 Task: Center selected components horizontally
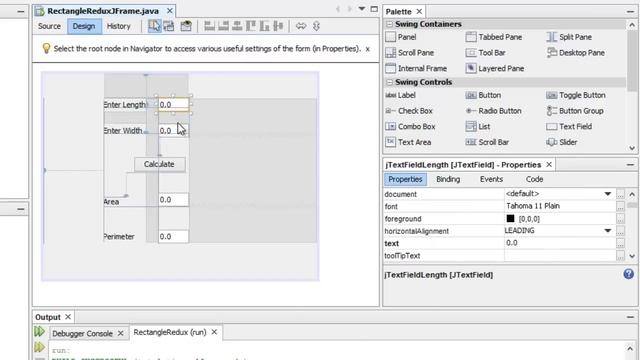237,26
